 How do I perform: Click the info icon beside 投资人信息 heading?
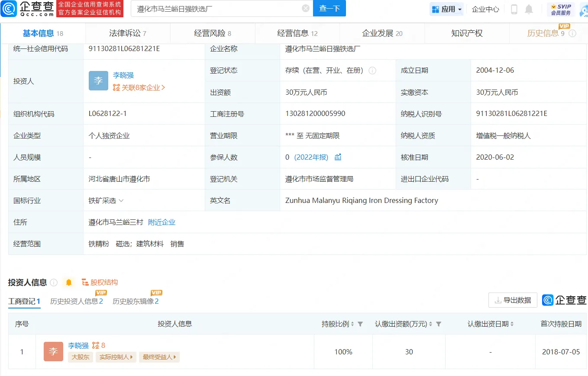click(x=54, y=283)
